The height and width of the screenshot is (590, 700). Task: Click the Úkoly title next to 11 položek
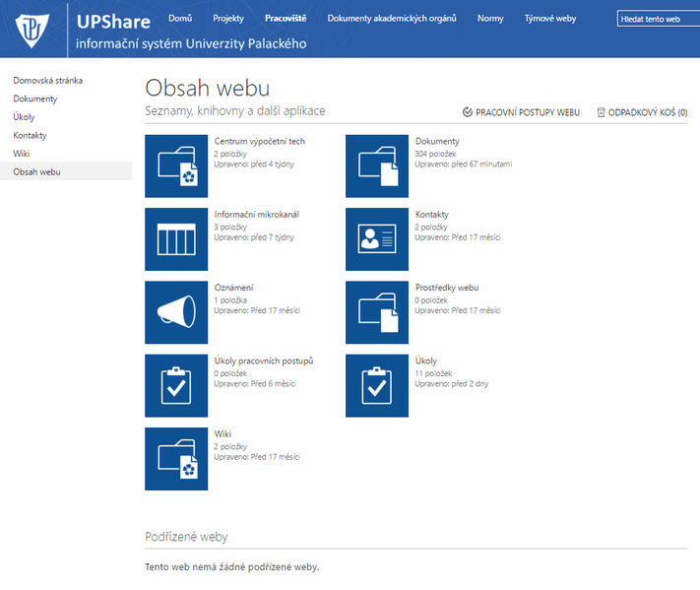[426, 361]
